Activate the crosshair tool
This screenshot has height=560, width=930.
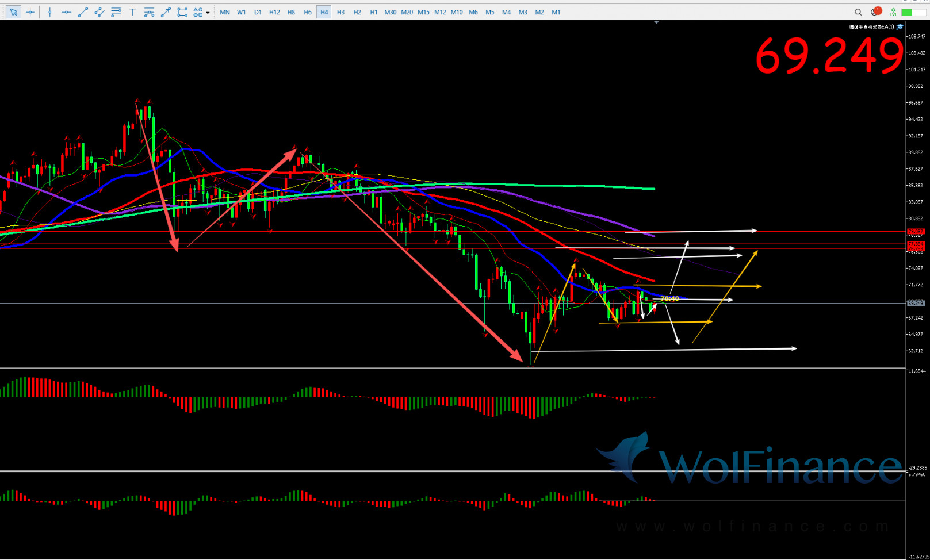30,12
